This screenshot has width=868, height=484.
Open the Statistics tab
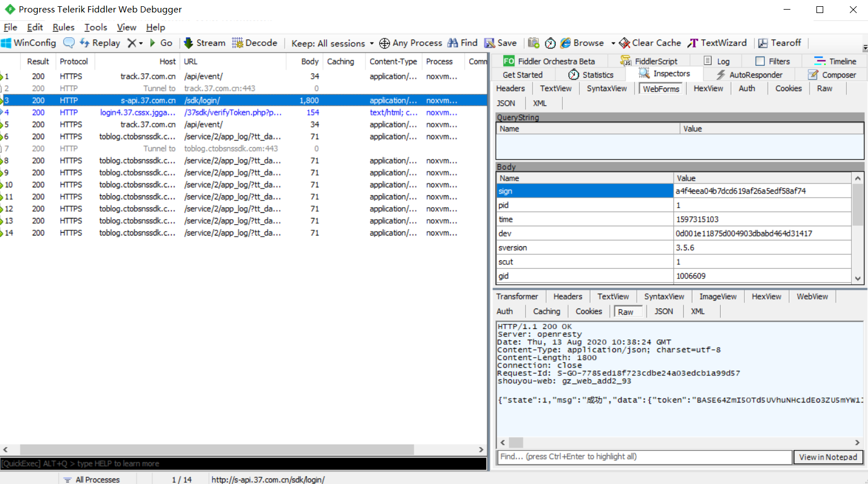591,75
